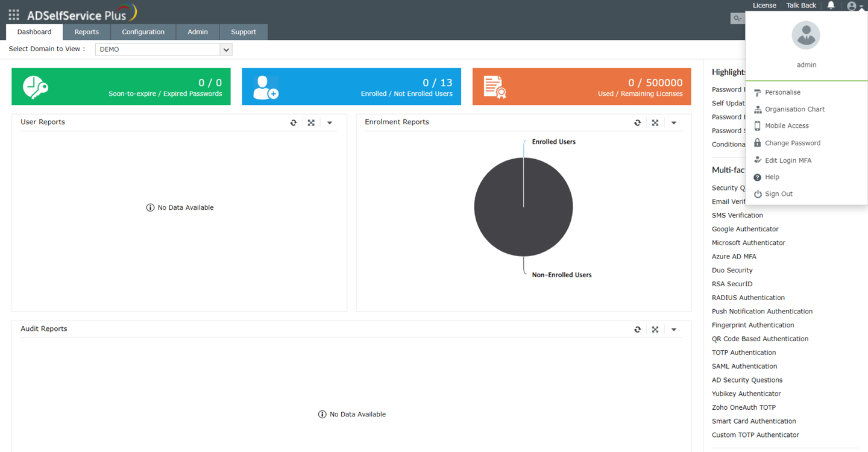Open the License link in header
The height and width of the screenshot is (452, 868).
pos(764,5)
